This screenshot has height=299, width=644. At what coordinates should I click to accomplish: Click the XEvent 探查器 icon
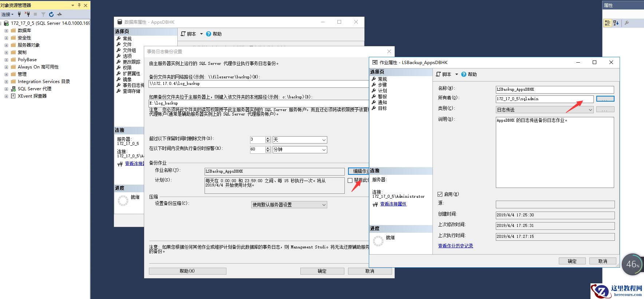click(13, 96)
